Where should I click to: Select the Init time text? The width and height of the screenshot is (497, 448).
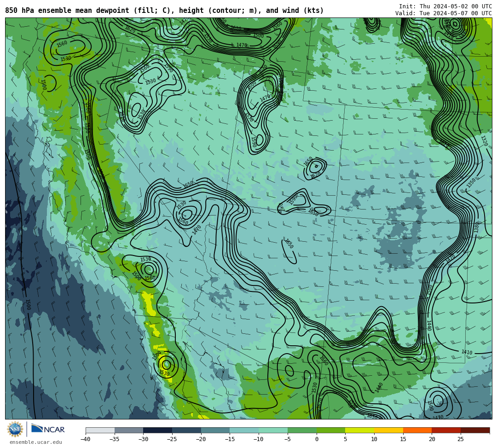[x=445, y=6]
